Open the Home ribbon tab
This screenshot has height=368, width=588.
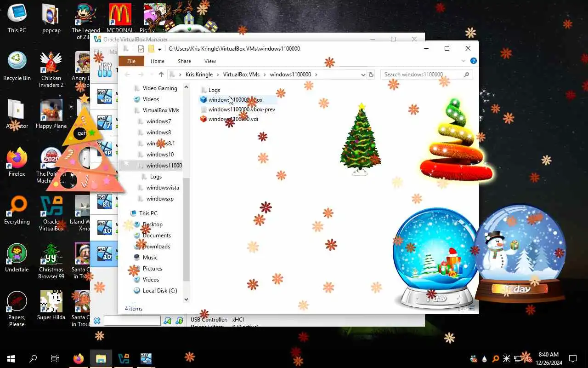[x=158, y=61]
